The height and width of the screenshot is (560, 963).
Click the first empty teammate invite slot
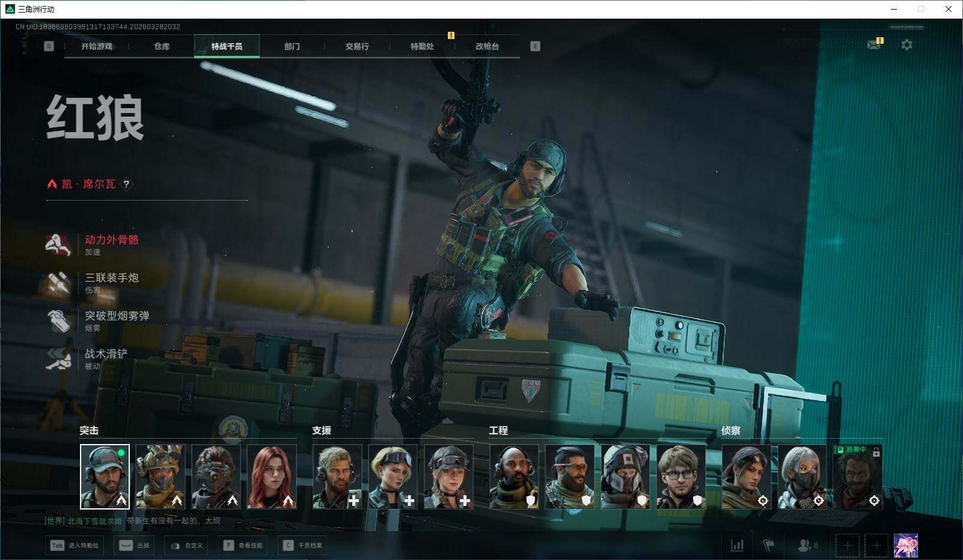(847, 546)
